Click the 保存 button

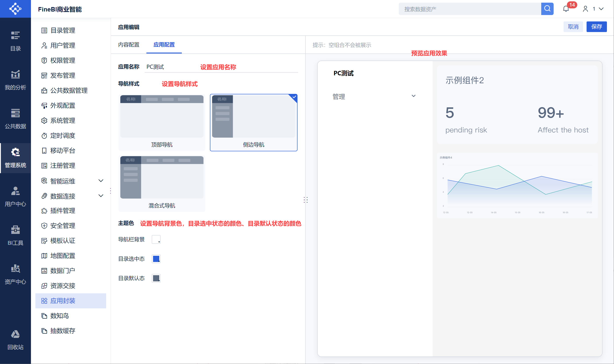[x=596, y=27]
